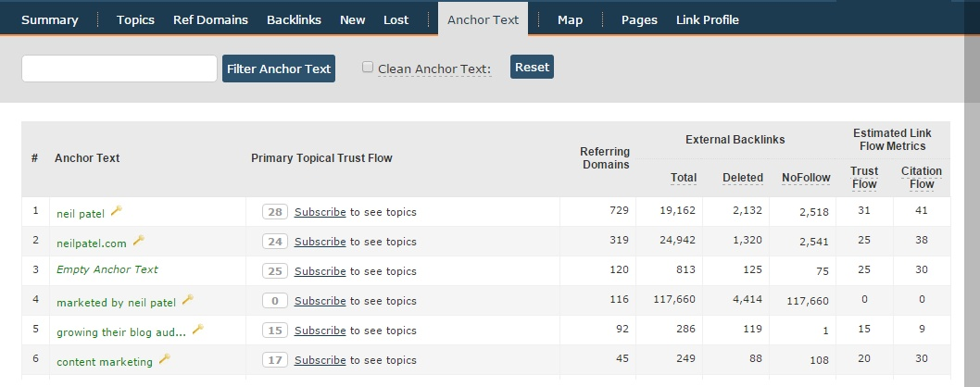Click wrench icon beside neilpatel.com

coord(139,241)
